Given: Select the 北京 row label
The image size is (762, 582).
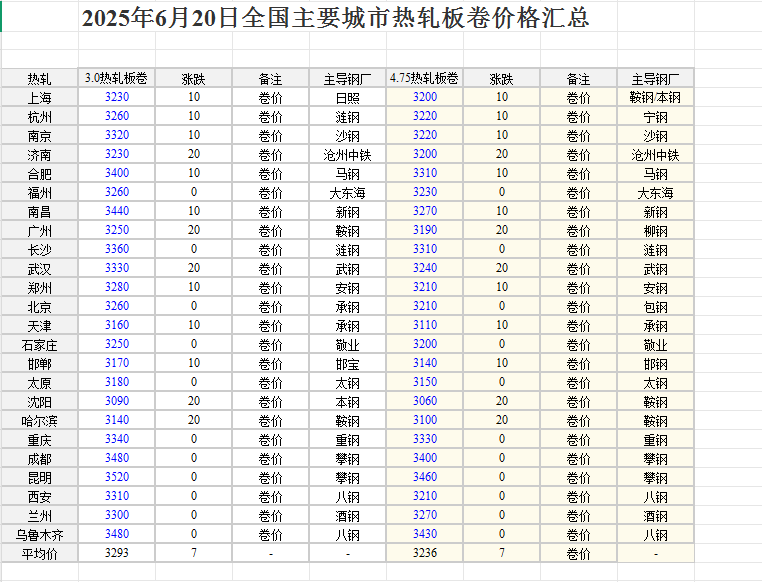Looking at the screenshot, I should [x=39, y=306].
